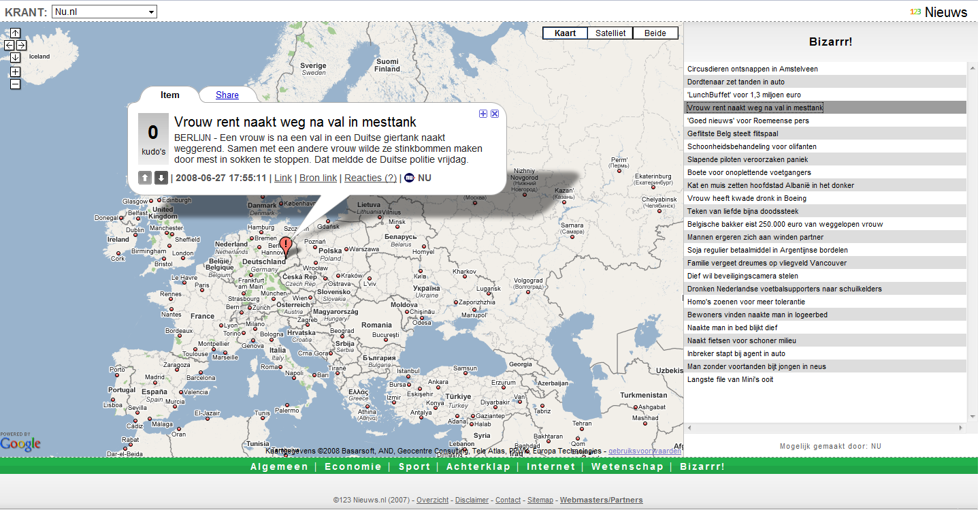Close the map info popup

point(495,114)
